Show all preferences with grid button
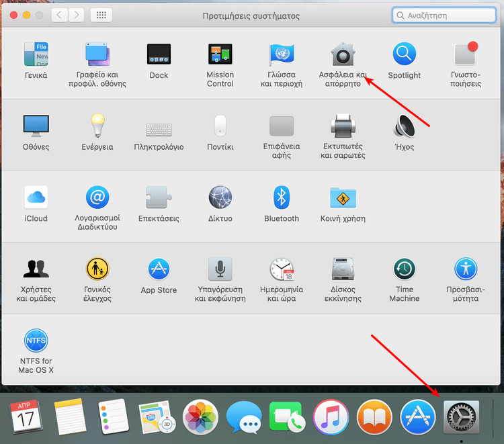Image resolution: width=504 pixels, height=444 pixels. [x=101, y=15]
